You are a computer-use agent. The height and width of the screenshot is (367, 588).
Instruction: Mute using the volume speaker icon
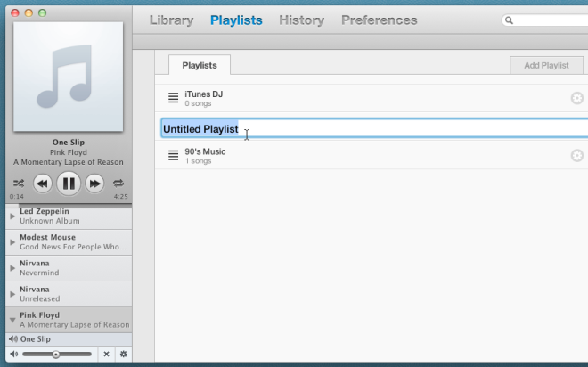(x=14, y=354)
